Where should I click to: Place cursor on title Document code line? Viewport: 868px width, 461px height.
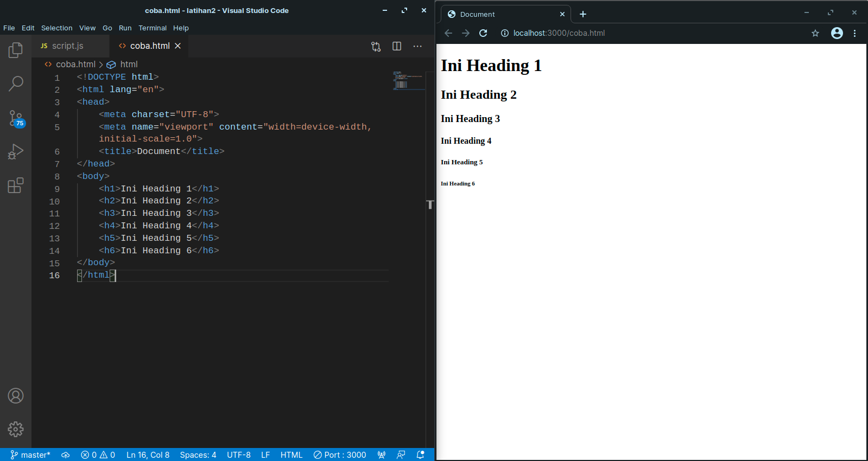coord(162,151)
